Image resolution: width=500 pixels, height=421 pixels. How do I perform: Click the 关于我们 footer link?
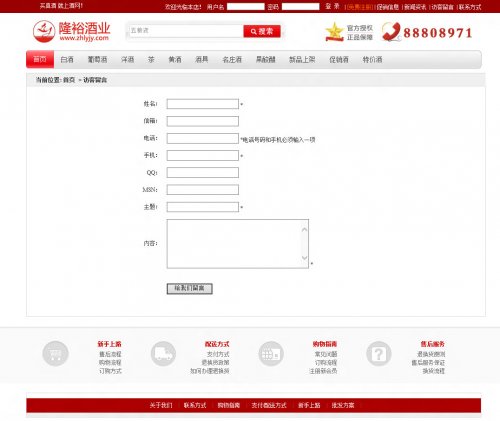pos(161,405)
